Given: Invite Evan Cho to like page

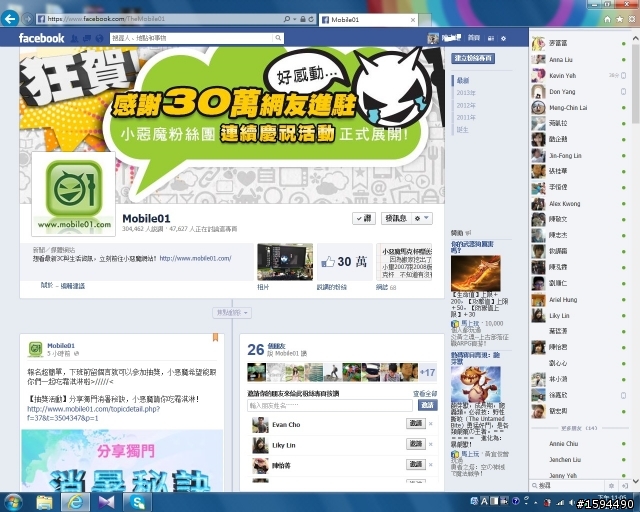Looking at the screenshot, I should click(416, 423).
